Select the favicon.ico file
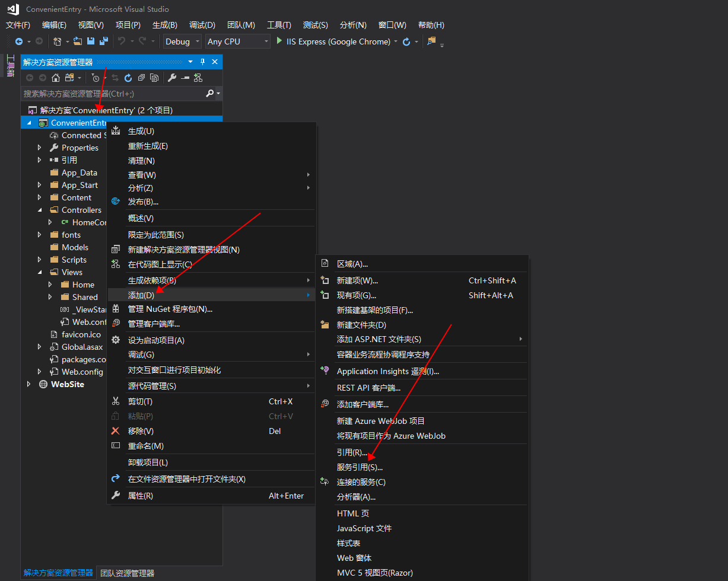 click(81, 334)
